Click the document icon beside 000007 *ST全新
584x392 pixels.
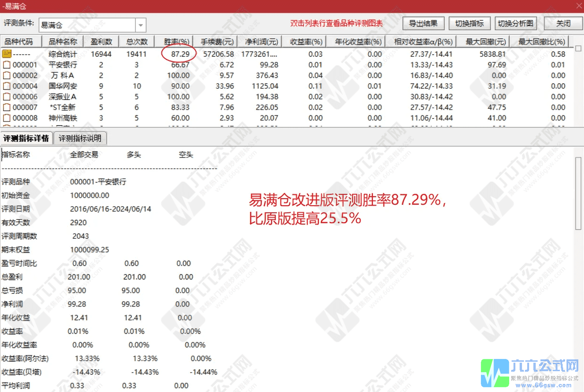(x=7, y=107)
